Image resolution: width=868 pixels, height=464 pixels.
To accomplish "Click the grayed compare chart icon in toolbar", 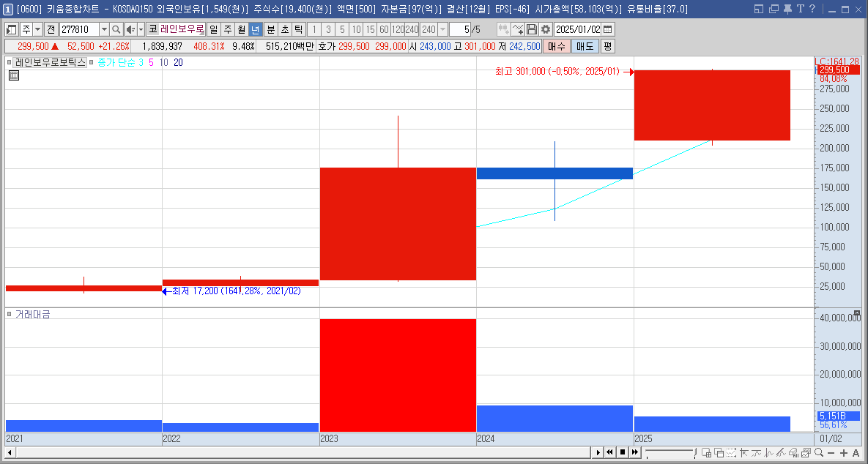I will [x=503, y=29].
